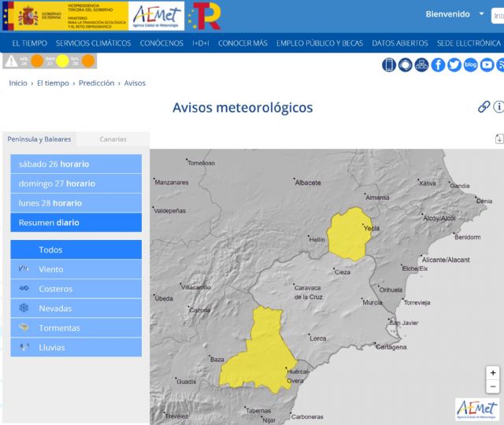Image resolution: width=504 pixels, height=425 pixels.
Task: Click the orange Monday 28 warning indicator
Action: 88,61
